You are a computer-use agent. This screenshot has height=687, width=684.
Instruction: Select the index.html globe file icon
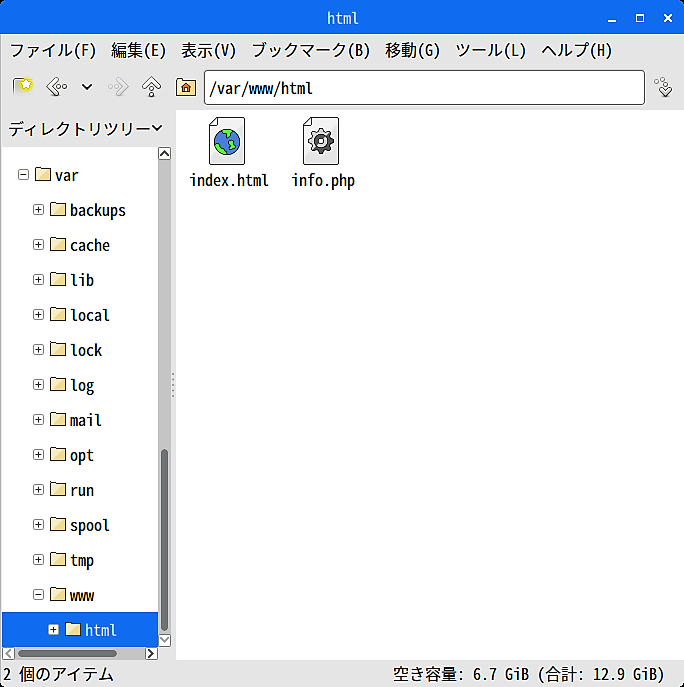coord(227,141)
